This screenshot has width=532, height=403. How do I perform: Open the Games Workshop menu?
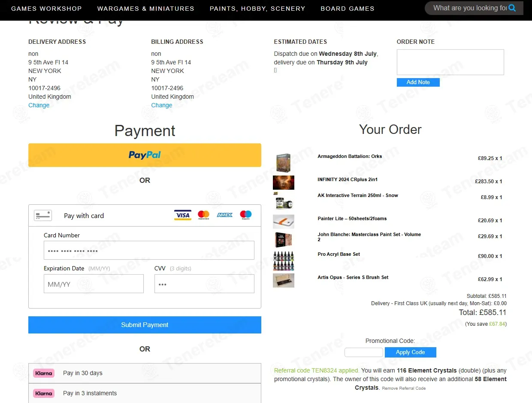[46, 9]
